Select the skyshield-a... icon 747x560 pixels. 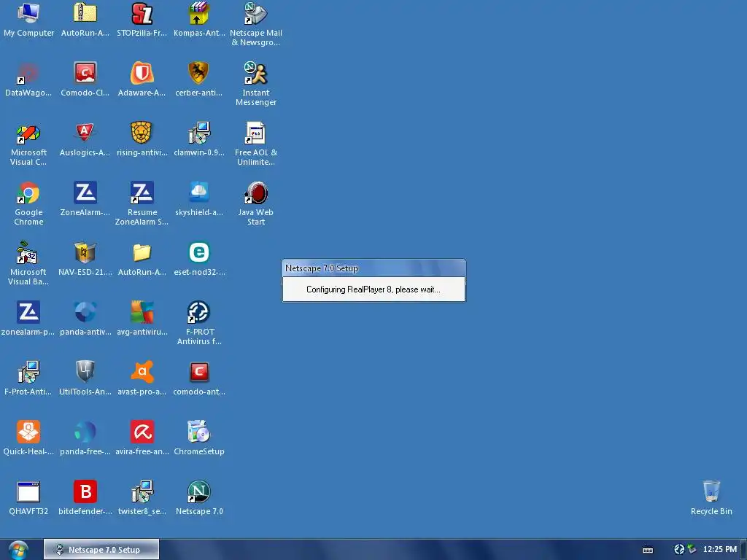click(198, 192)
